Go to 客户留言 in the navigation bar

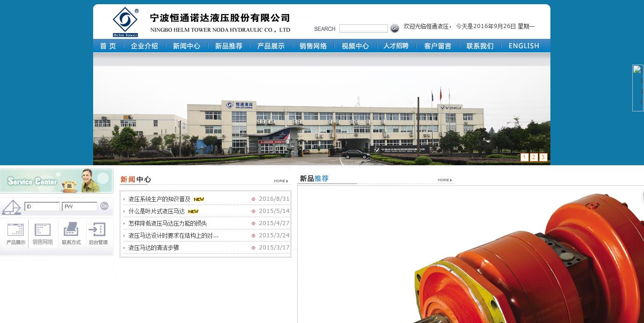(438, 46)
